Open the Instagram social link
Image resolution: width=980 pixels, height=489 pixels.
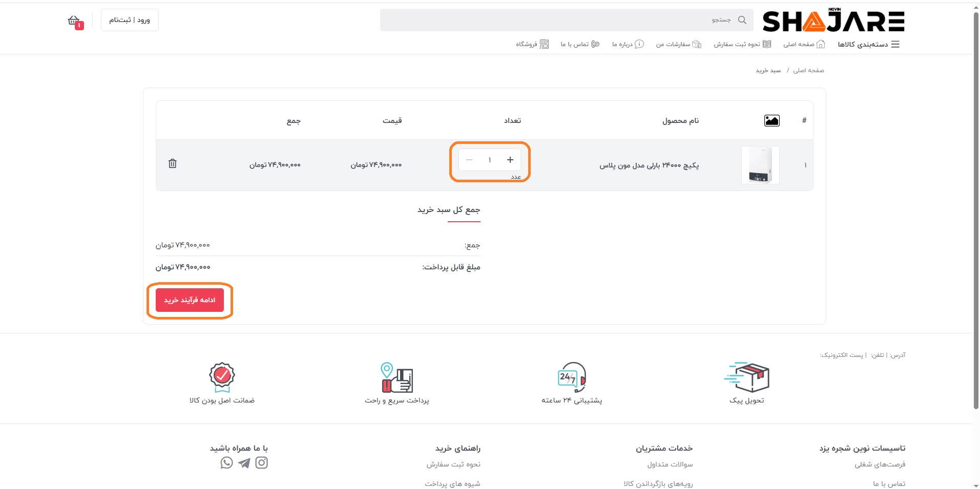[x=262, y=463]
